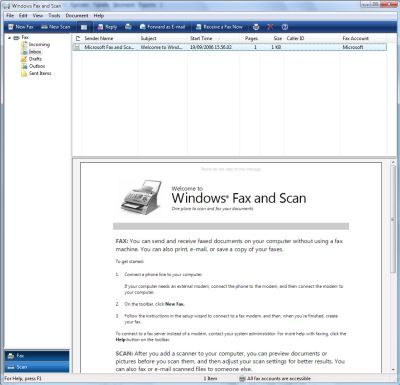
Task: Open the View menu
Action: (x=38, y=16)
